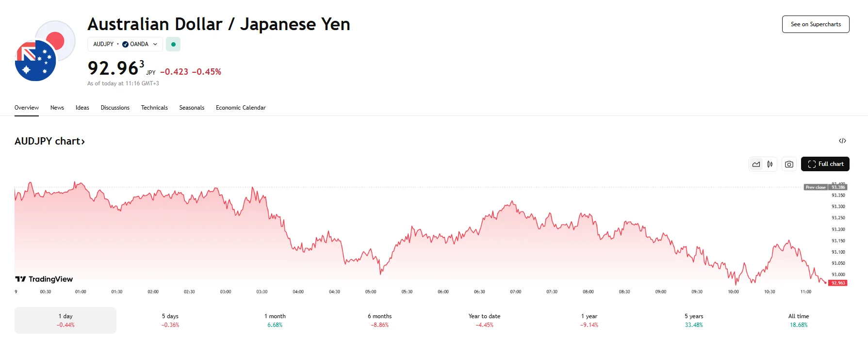
Task: Open the Technicals tab
Action: [154, 108]
